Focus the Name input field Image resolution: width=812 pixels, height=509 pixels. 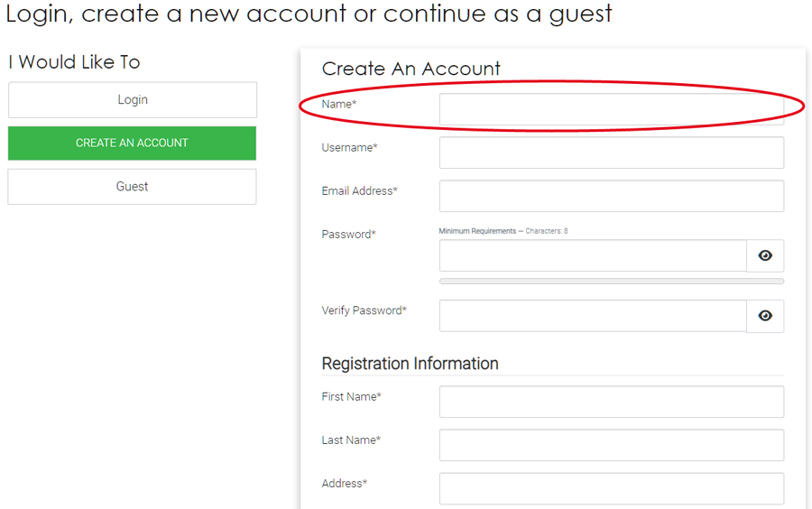[x=611, y=109]
